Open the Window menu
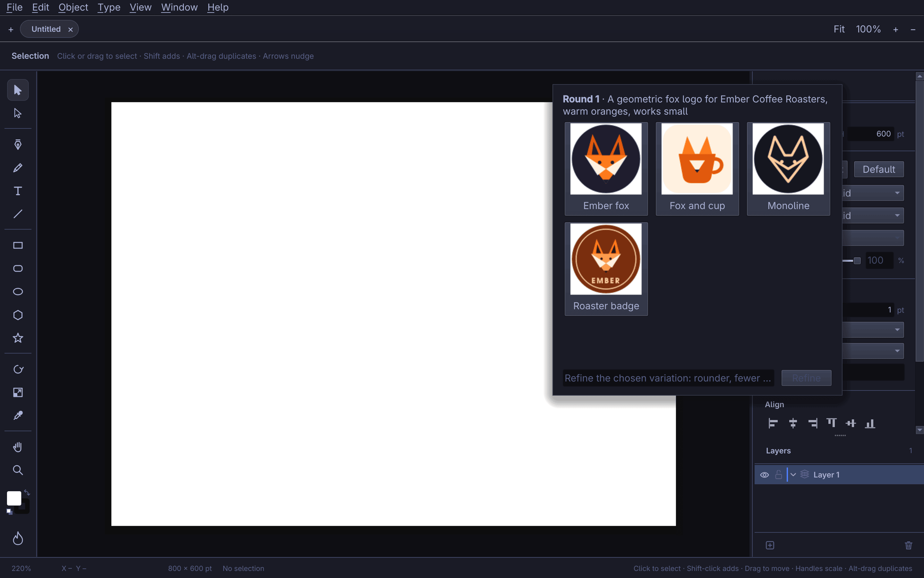 179,7
